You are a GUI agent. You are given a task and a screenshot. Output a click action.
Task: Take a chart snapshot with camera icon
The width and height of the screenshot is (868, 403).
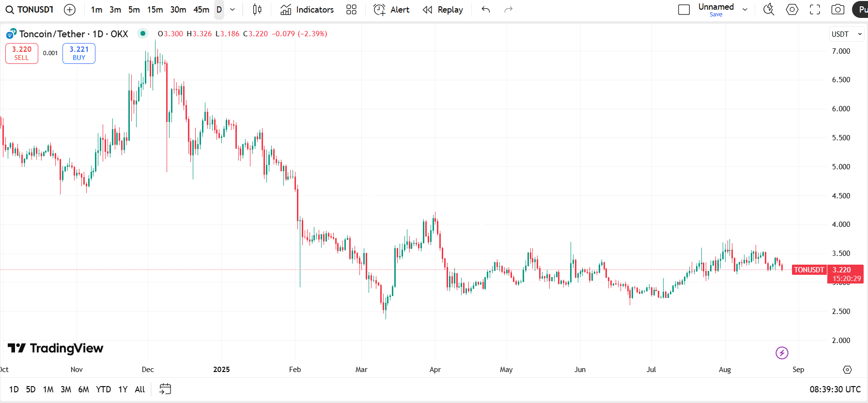[837, 10]
